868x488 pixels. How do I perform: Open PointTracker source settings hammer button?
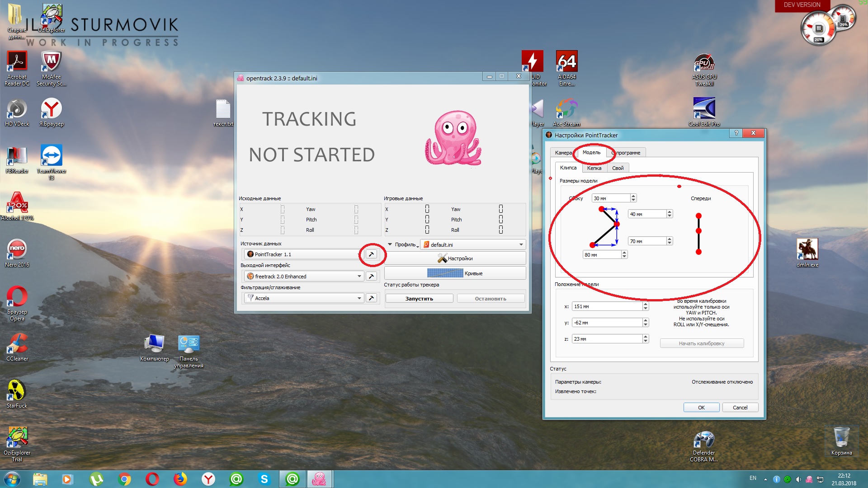(x=371, y=254)
